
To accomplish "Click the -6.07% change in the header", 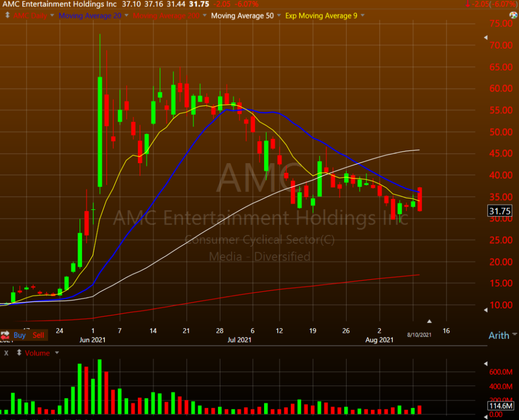I will (x=246, y=4).
